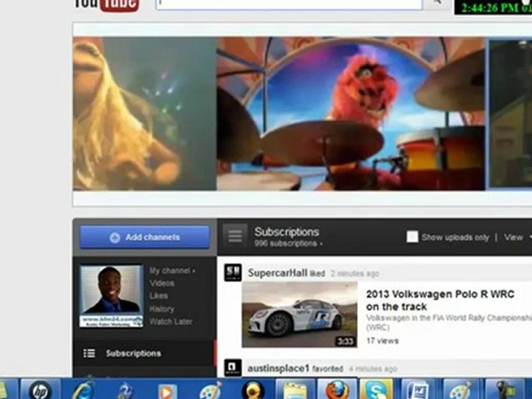Open '2013 Volkswagen Polo R WRC' title link

tap(440, 300)
